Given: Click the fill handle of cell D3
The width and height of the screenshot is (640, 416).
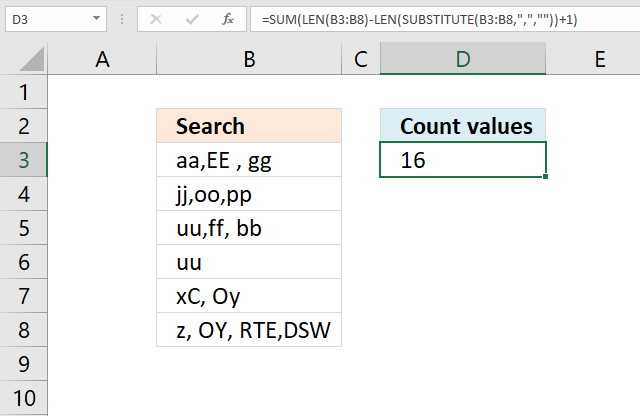Looking at the screenshot, I should (546, 177).
